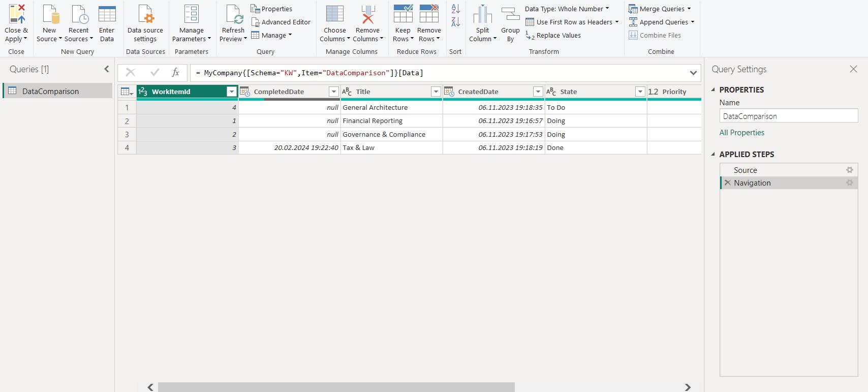Select the '20.02.2024 19:22:40' cell
Screen dimensions: 868x392
(x=289, y=147)
